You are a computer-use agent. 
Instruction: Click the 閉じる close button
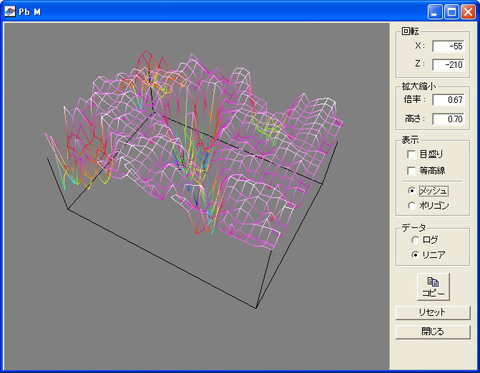[433, 332]
